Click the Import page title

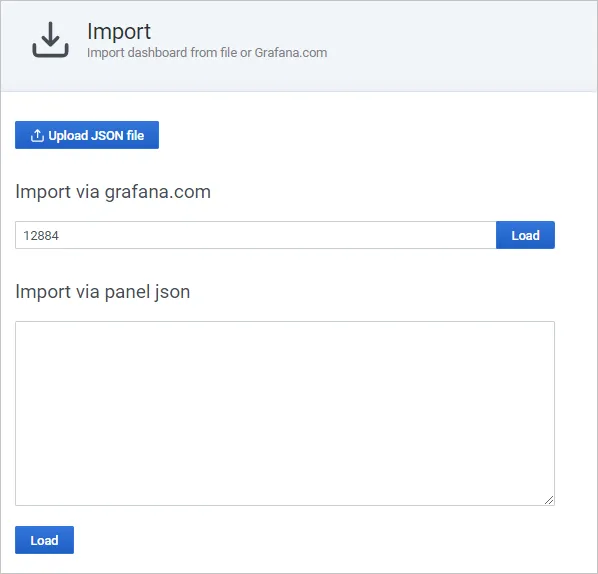coord(119,32)
